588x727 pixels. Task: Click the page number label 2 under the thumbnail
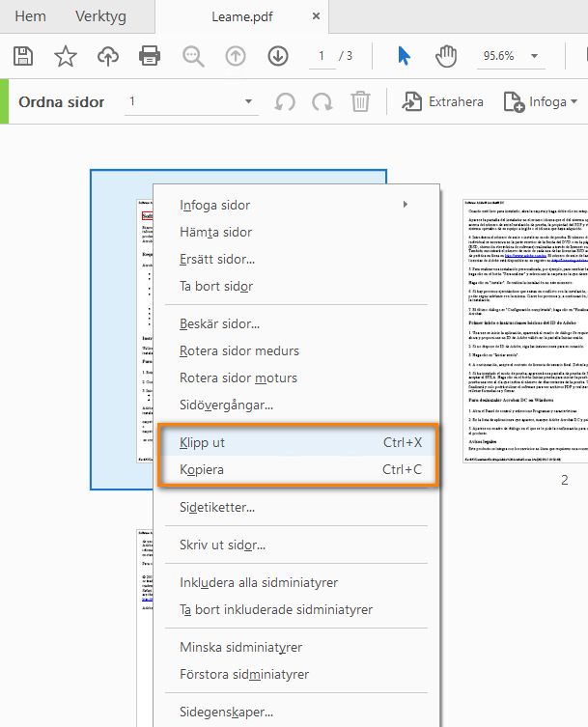tap(565, 480)
